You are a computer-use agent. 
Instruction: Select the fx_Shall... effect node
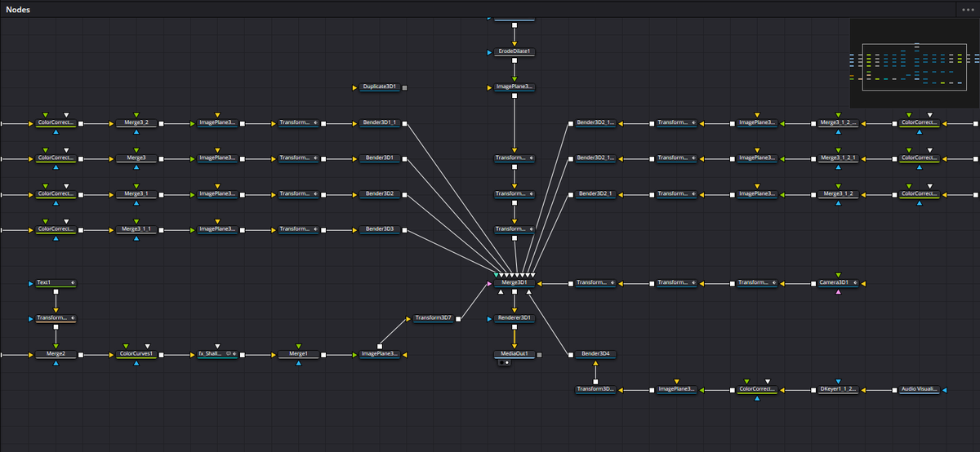(x=217, y=355)
